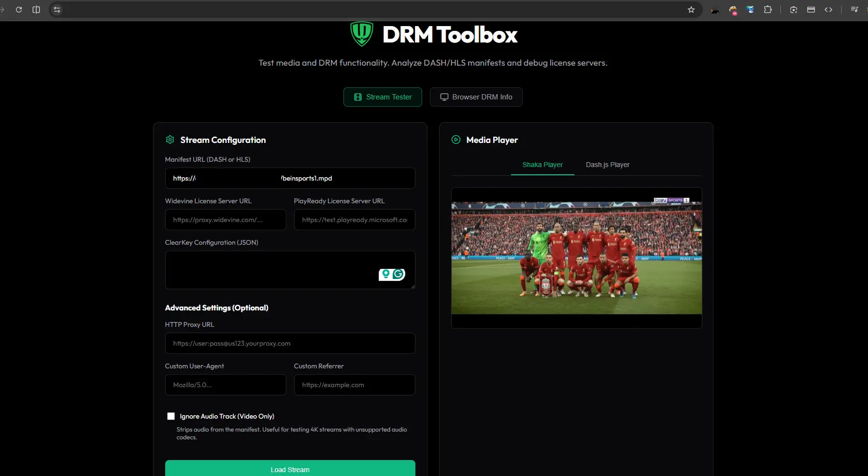Click inside the ClearKey Configuration JSON textarea
The width and height of the screenshot is (868, 476).
pos(290,270)
